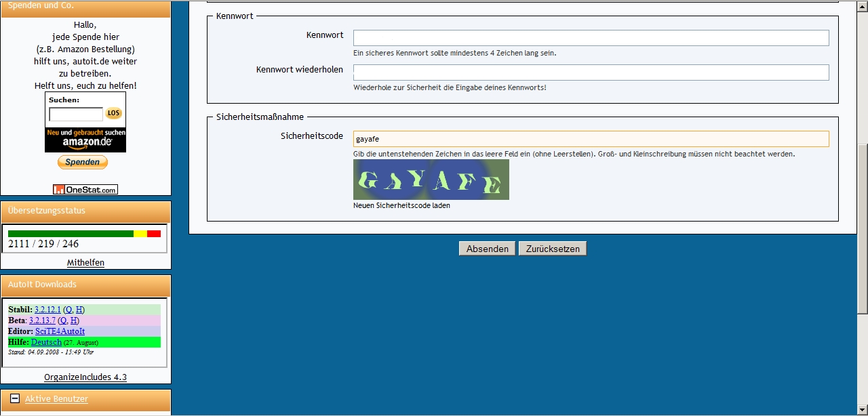Focus the Kennwort input field
868x416 pixels.
pos(591,38)
